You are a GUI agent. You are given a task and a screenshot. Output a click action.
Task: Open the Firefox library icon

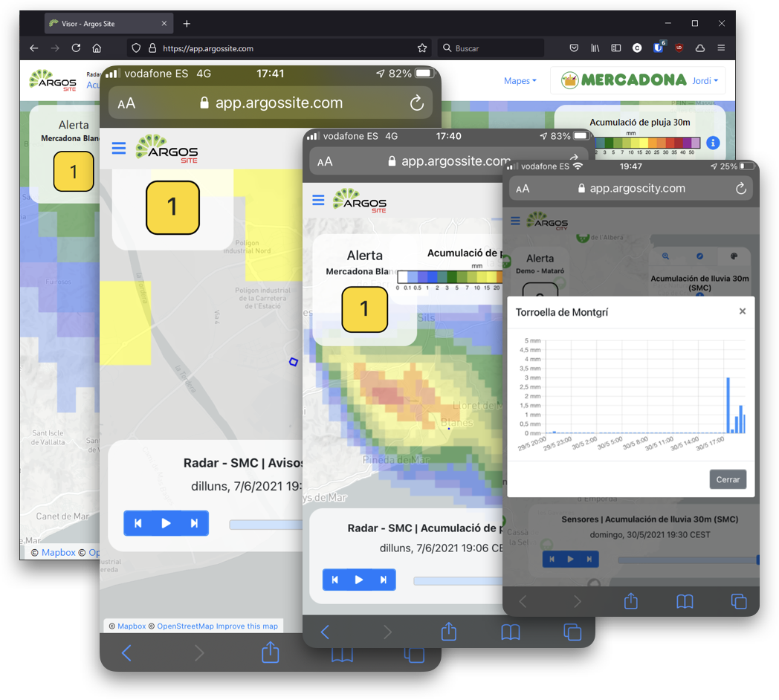(x=595, y=48)
